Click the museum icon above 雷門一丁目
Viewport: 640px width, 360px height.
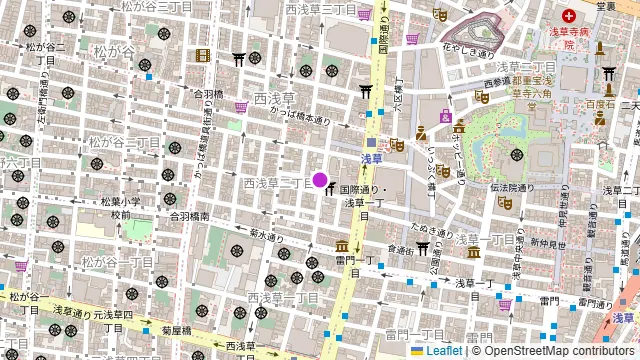[342, 247]
